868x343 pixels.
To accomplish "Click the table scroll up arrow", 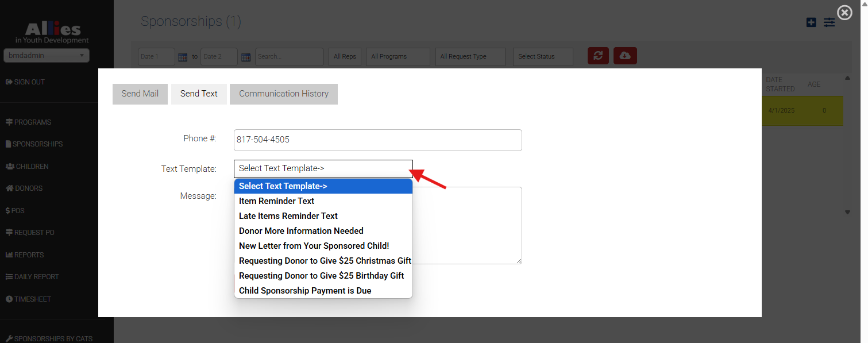I will click(847, 78).
